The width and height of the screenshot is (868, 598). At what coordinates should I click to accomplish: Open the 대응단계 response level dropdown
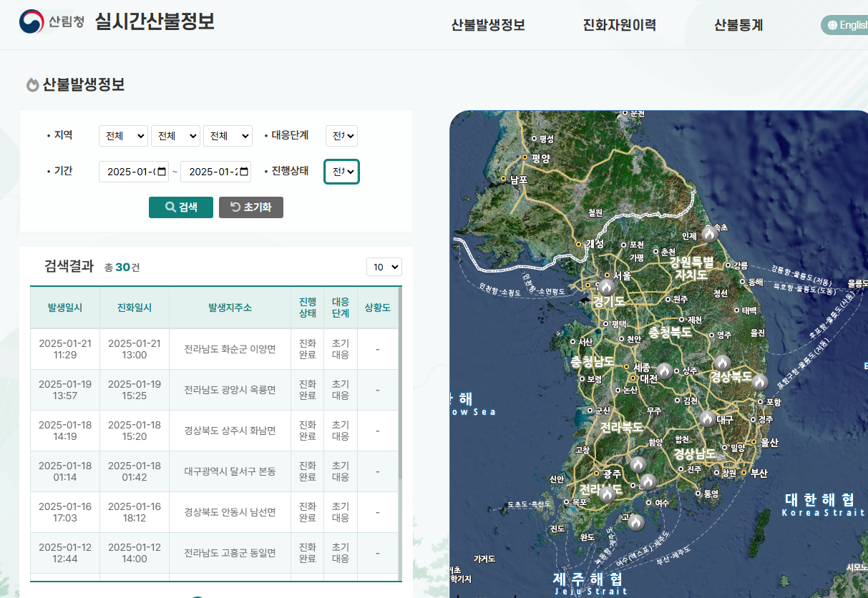(x=341, y=135)
